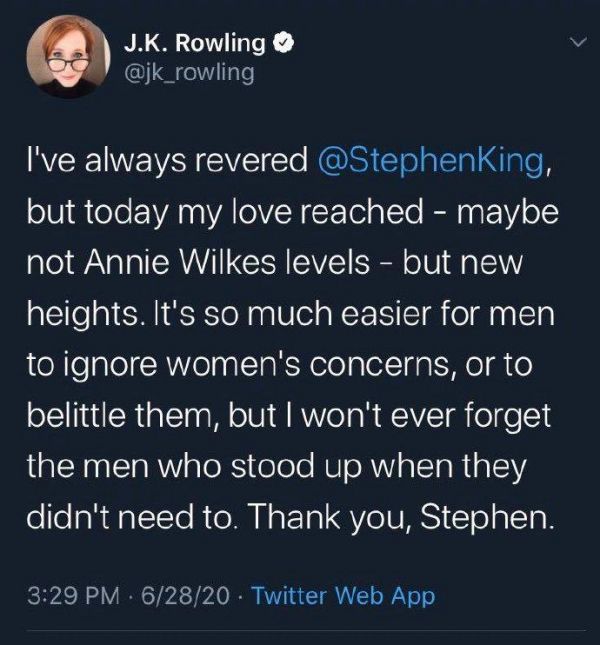Click the separator dot before Twitter Web App
Viewport: 600px width, 645px height.
241,596
